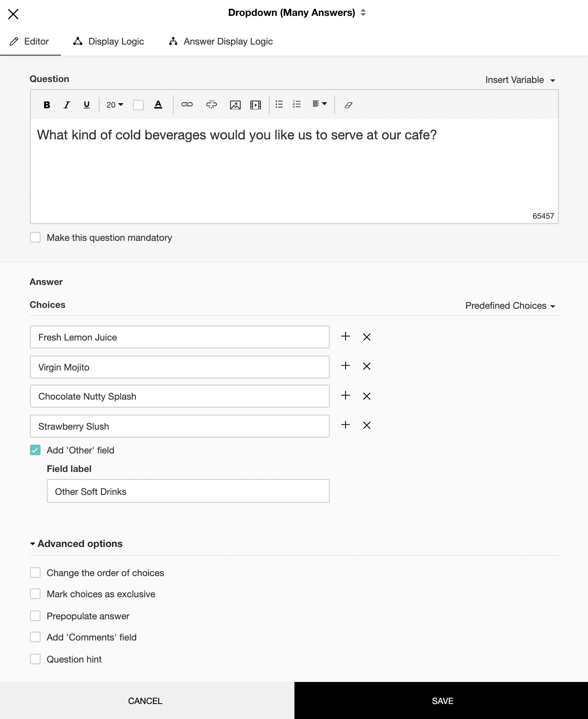The height and width of the screenshot is (719, 588).
Task: Uncheck the Add 'Other' field option
Action: coord(35,450)
